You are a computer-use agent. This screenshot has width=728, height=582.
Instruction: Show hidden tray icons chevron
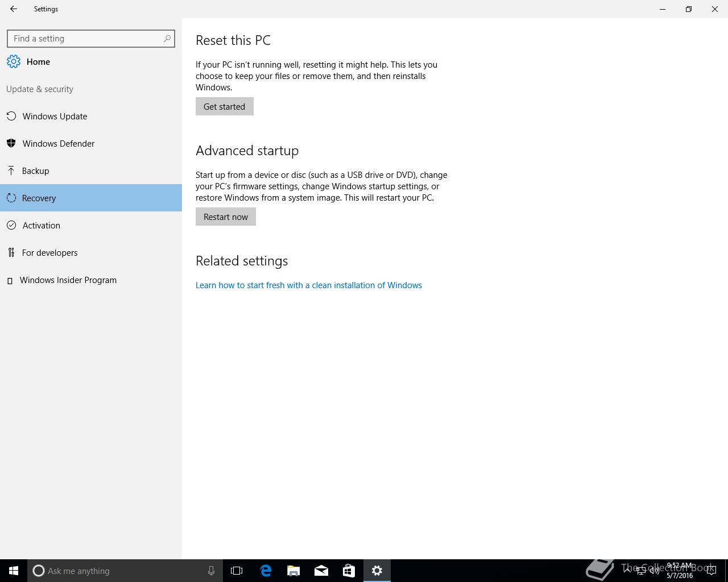pyautogui.click(x=627, y=571)
